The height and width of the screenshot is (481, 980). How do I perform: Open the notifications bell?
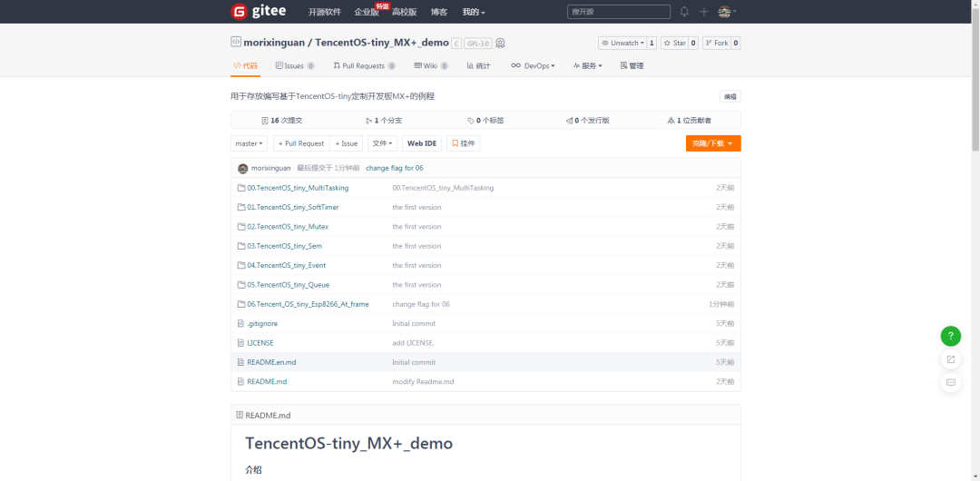point(684,12)
